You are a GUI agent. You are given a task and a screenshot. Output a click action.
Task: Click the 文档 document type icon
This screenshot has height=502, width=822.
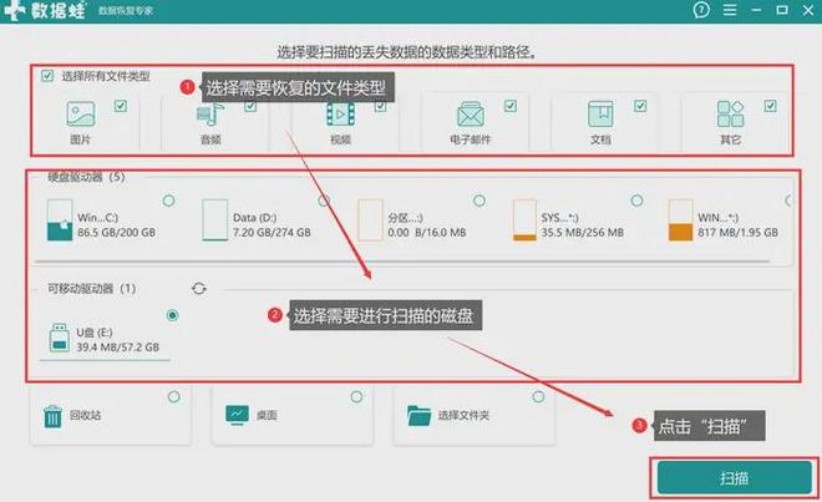600,114
